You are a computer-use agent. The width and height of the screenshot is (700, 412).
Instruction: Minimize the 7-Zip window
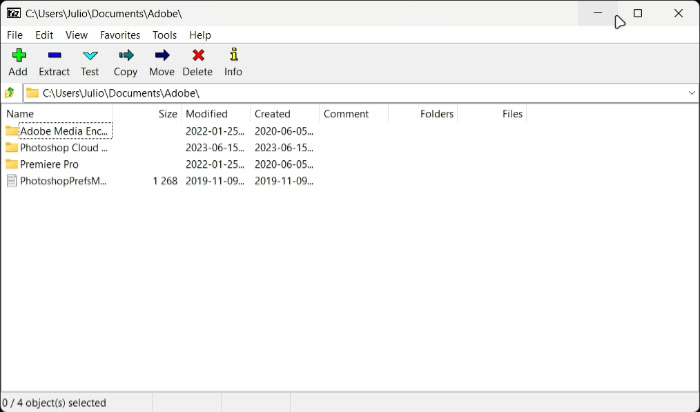[598, 13]
